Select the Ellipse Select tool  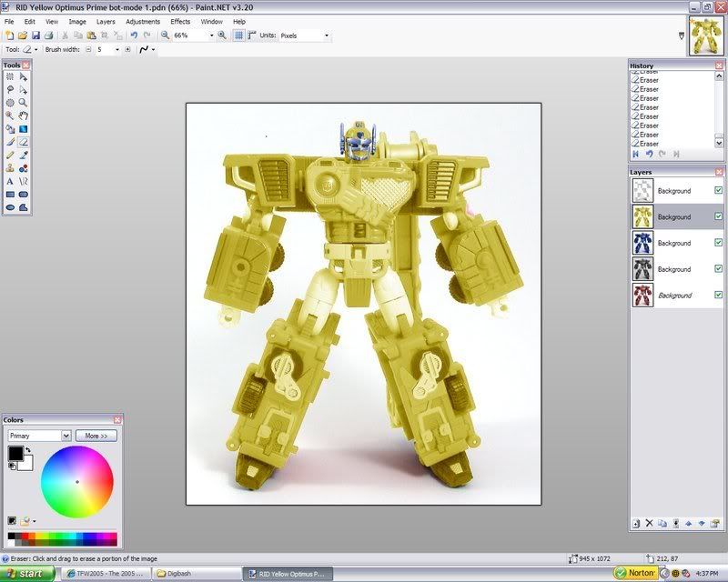(x=10, y=103)
